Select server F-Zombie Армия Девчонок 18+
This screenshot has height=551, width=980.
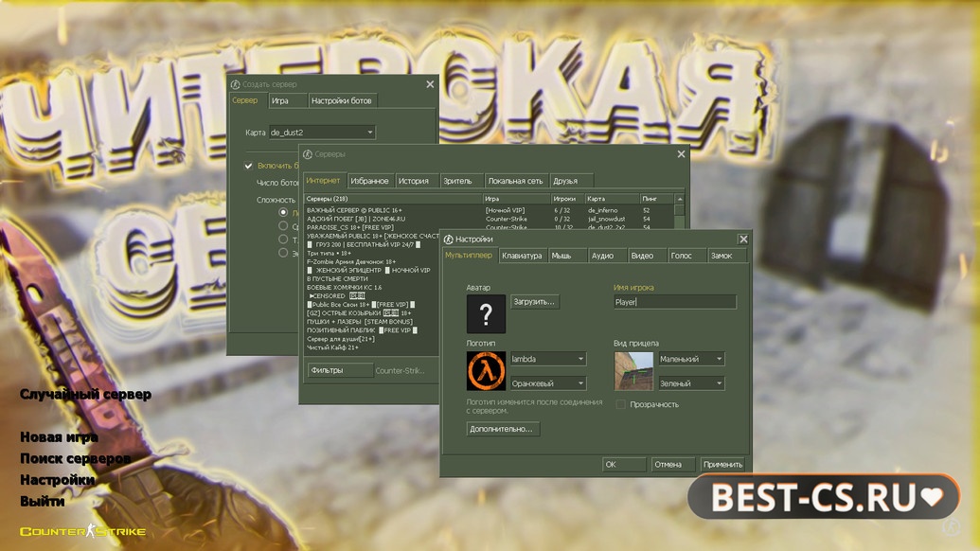pyautogui.click(x=351, y=261)
